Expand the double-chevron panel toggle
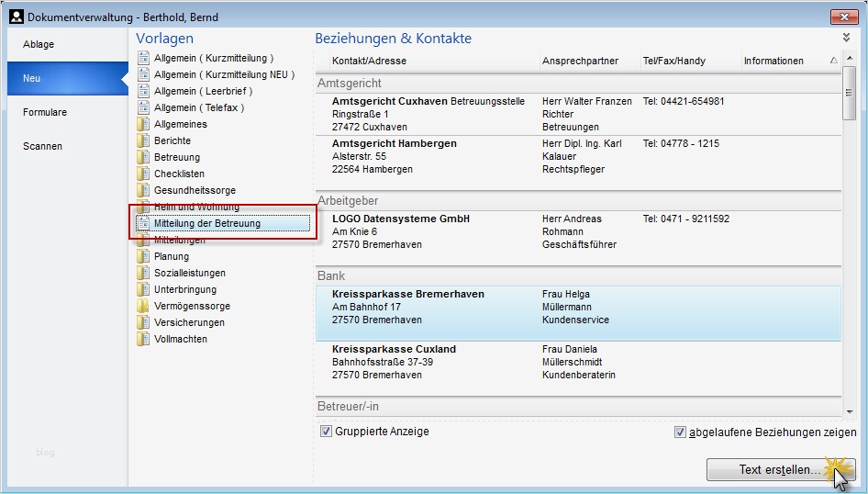 846,38
